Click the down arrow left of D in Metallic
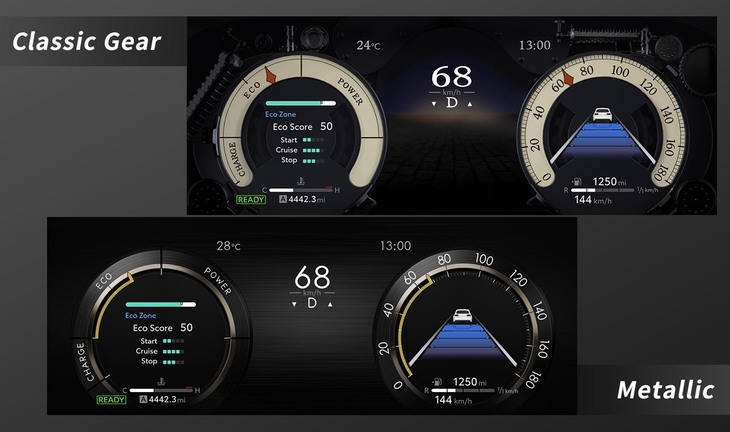This screenshot has height=432, width=730. click(x=293, y=303)
